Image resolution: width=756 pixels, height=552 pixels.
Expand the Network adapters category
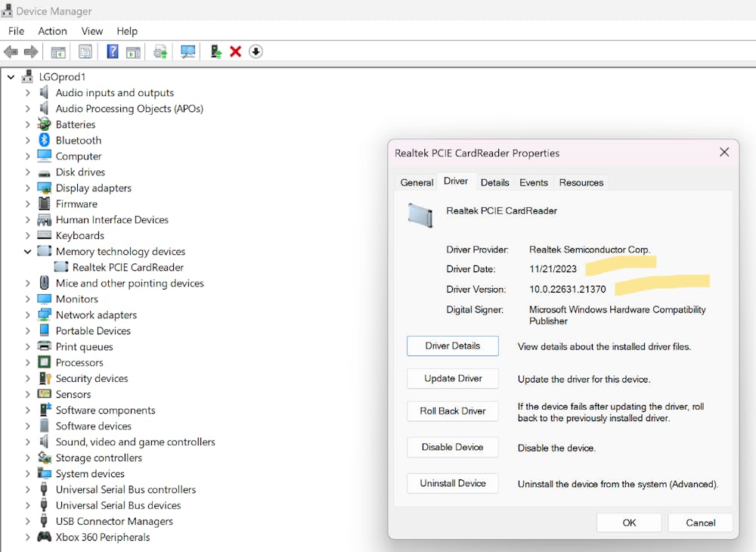(27, 315)
